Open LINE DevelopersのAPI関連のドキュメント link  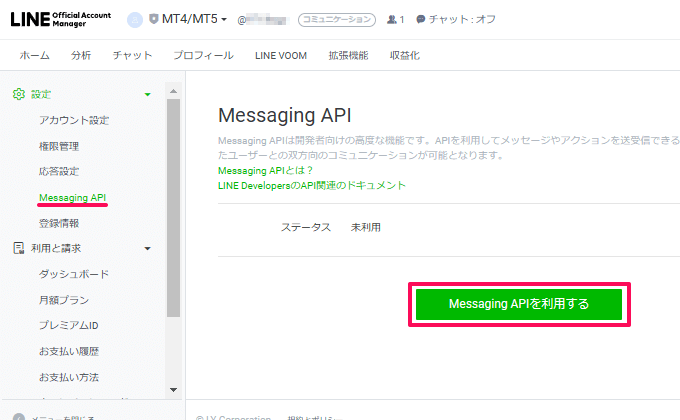pos(311,185)
